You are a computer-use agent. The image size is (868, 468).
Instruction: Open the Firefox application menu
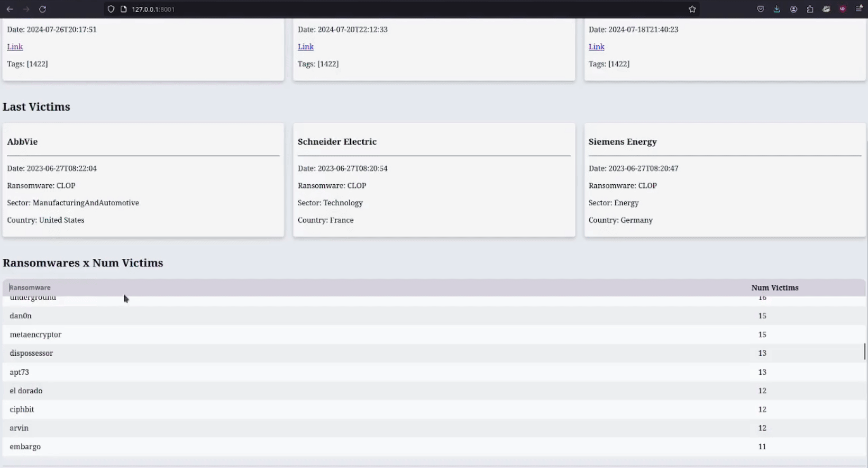click(859, 9)
